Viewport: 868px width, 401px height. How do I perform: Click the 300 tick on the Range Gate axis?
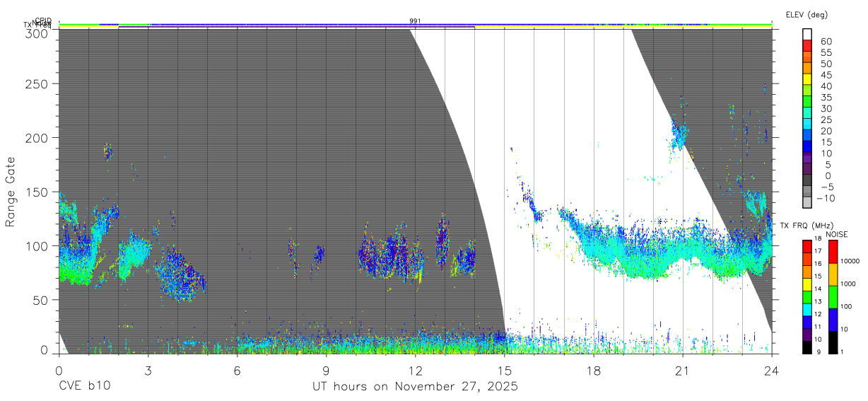pos(37,33)
